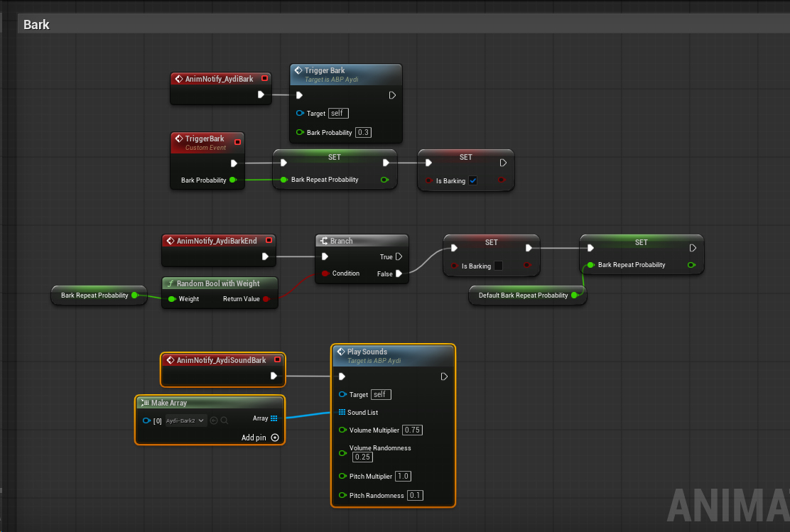Click the Volume Multiplier 0.75 field
790x532 pixels.
pyautogui.click(x=412, y=430)
